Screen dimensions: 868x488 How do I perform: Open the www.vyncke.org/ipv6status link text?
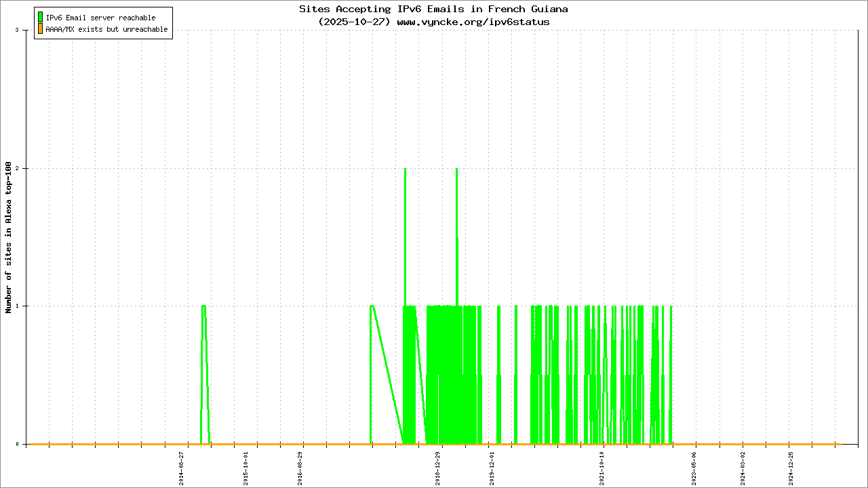(x=473, y=22)
